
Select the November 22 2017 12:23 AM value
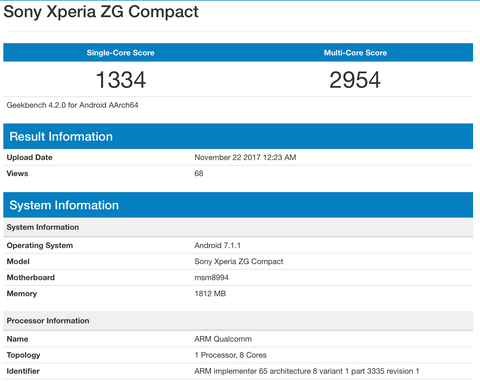[x=245, y=157]
